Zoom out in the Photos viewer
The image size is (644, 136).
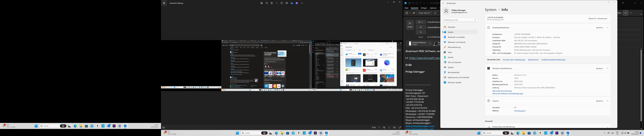[x=379, y=127]
